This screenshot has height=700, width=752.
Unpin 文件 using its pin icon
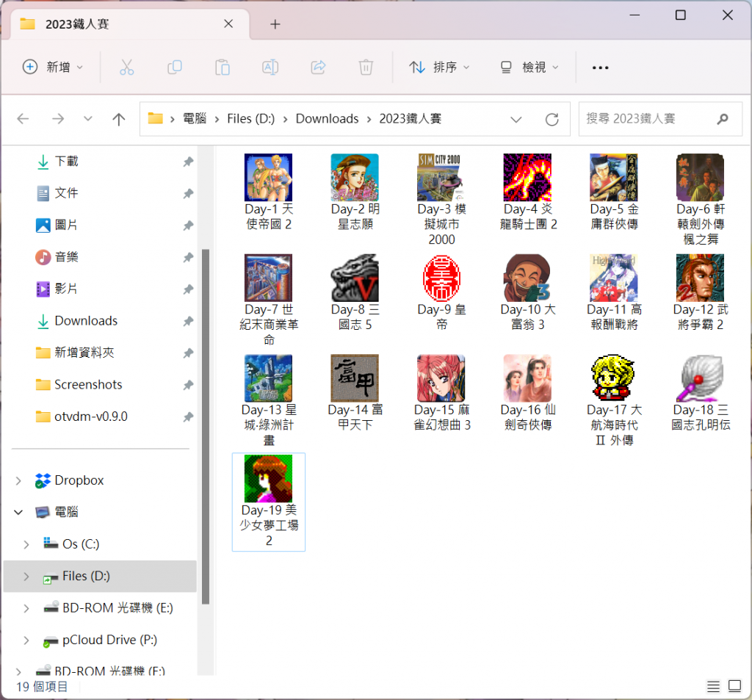coord(188,193)
